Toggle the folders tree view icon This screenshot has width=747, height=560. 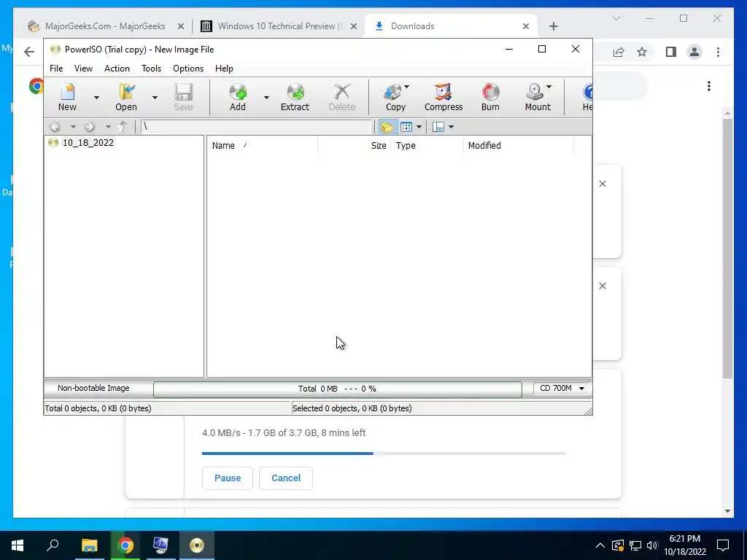click(387, 127)
